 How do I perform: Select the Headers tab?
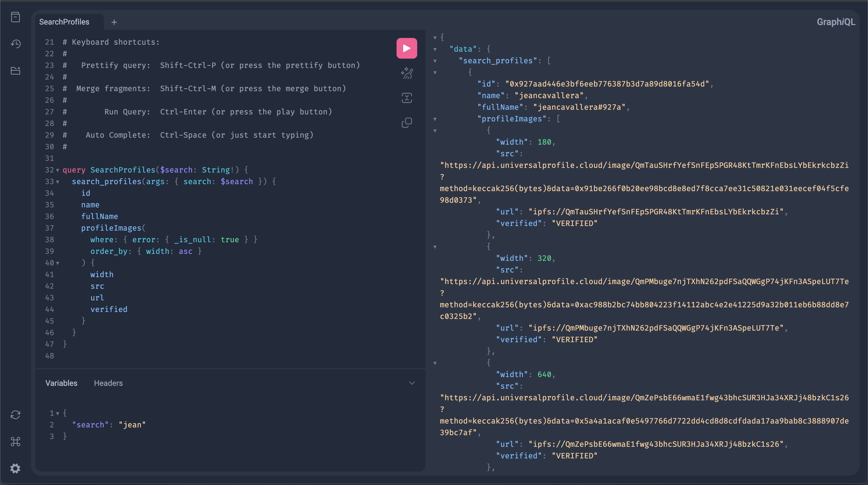[x=108, y=383]
